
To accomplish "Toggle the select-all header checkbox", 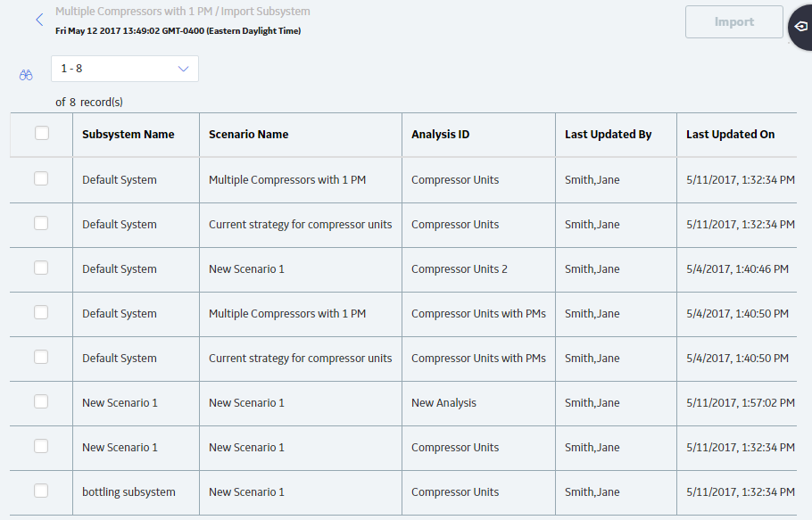I will coord(42,133).
